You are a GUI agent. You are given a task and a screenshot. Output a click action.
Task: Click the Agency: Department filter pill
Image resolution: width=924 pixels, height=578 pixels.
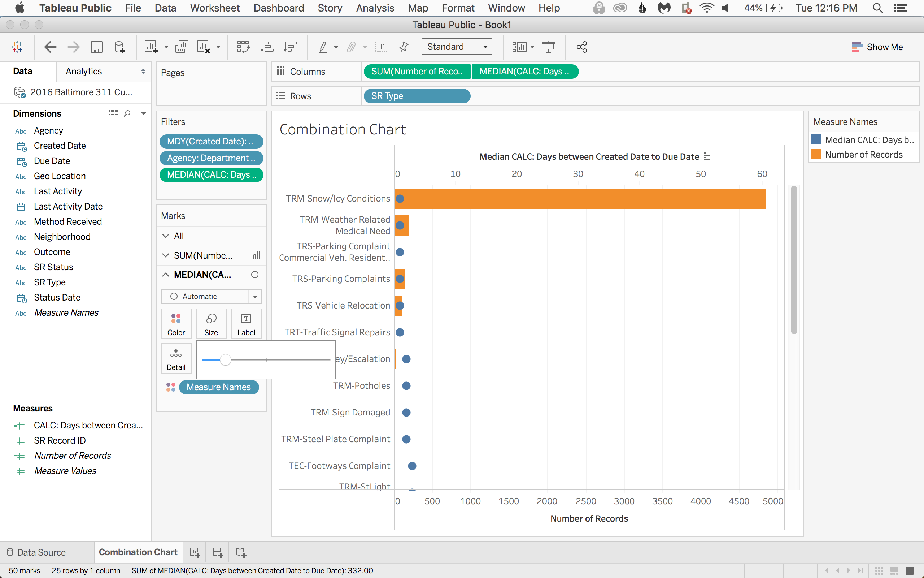211,158
